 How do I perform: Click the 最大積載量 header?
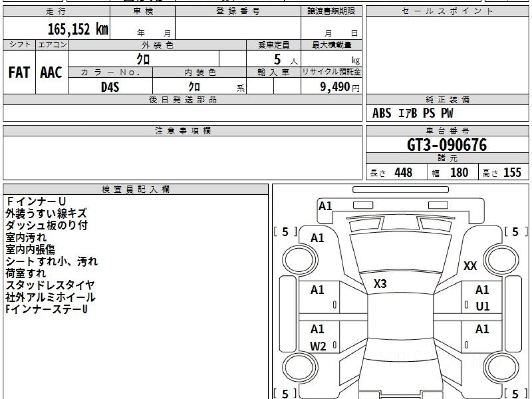click(x=331, y=44)
